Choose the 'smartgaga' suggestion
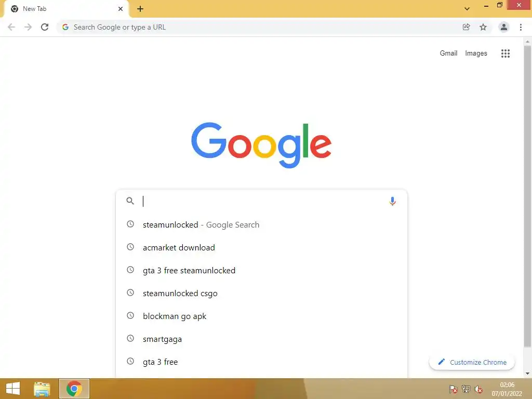Viewport: 532px width, 399px height. 261,339
